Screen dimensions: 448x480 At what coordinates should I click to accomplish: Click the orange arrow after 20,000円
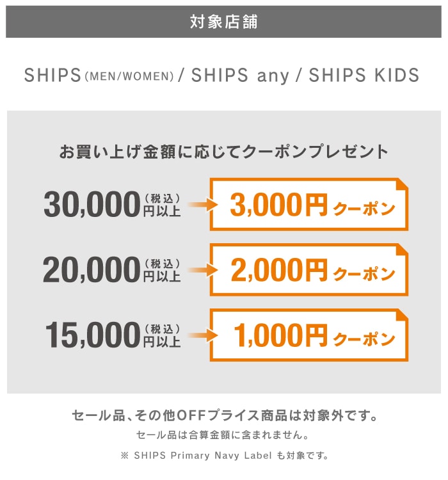click(x=198, y=270)
